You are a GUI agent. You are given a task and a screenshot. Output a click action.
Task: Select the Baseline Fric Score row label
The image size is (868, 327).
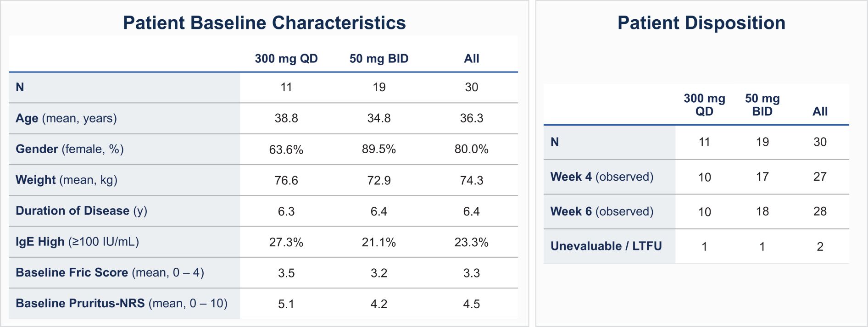110,272
